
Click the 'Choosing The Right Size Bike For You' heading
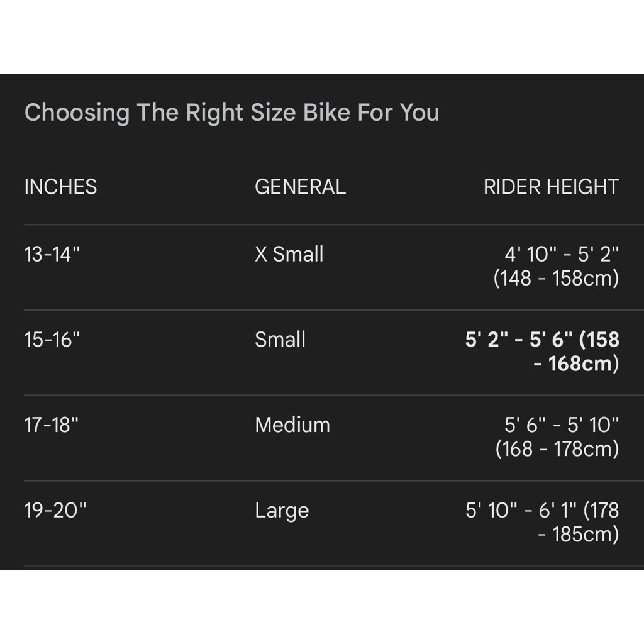click(231, 113)
